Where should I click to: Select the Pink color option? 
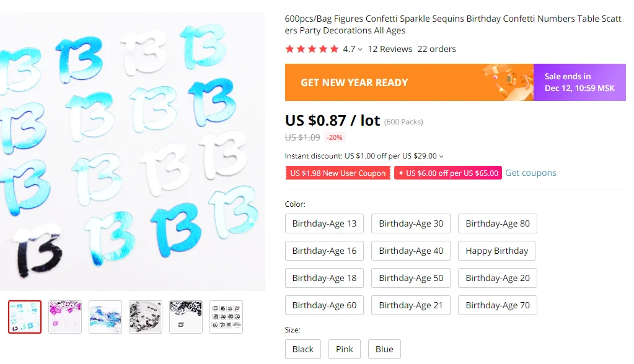pos(345,349)
